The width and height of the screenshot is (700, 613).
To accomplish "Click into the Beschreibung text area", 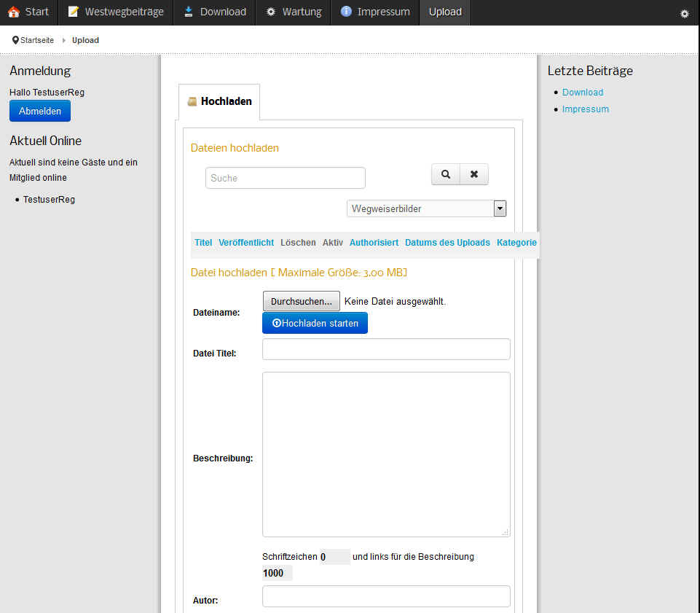I will point(386,454).
